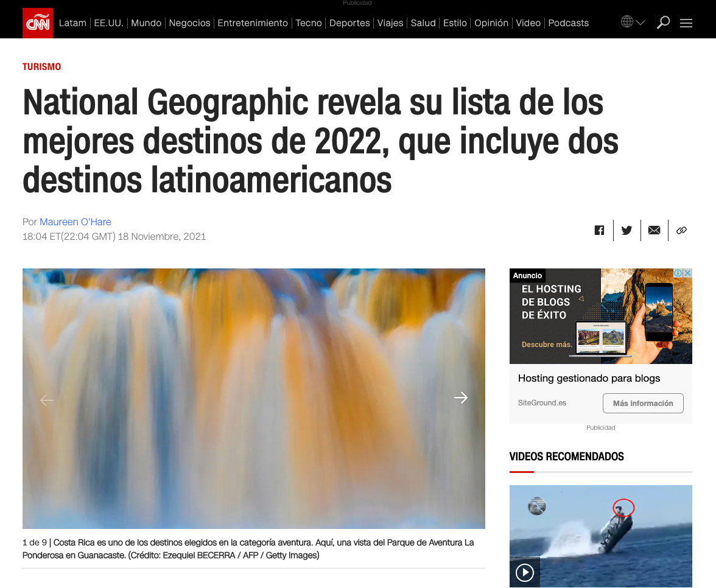
Task: Open author Maureen O'Hare's page
Action: [x=75, y=222]
